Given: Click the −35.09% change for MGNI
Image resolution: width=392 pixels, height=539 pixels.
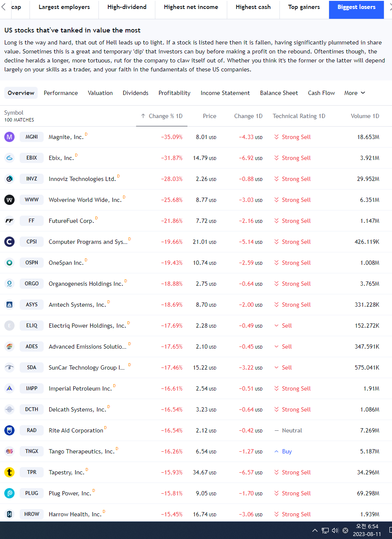Looking at the screenshot, I should pyautogui.click(x=172, y=137).
